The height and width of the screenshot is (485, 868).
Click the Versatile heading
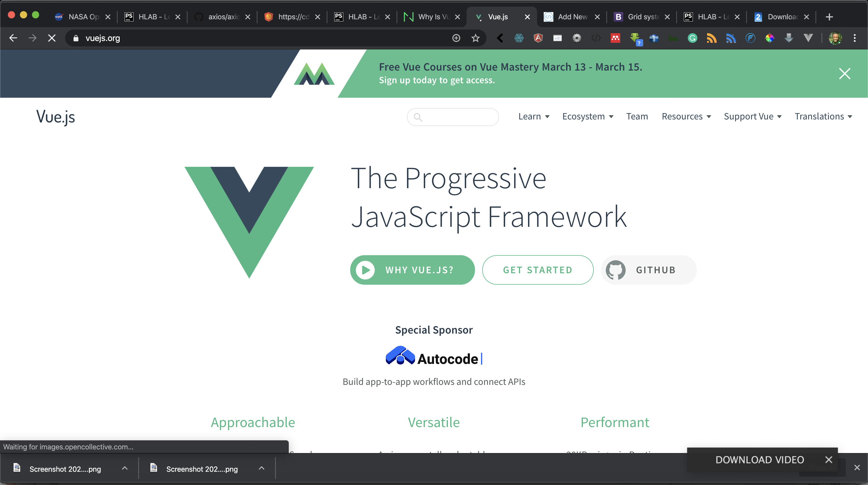click(434, 422)
